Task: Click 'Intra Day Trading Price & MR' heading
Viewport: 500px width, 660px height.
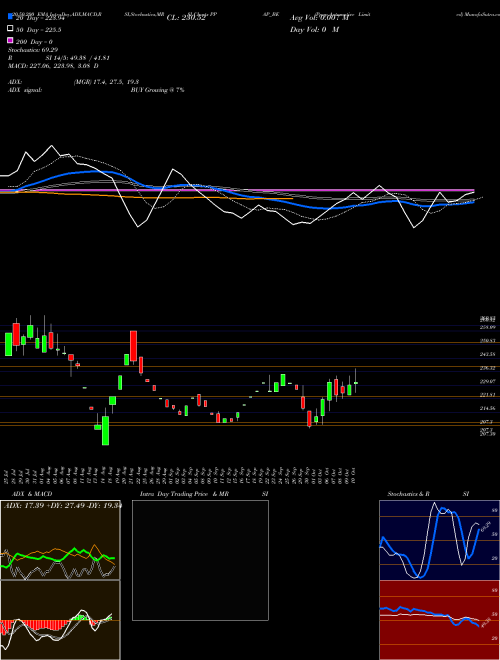Action: [184, 494]
